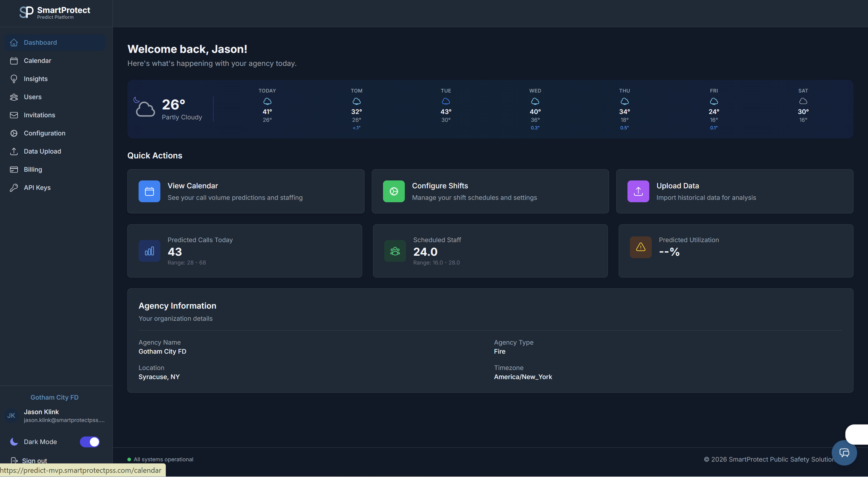Click the Gotham City FD agency link
This screenshot has height=477, width=868.
[x=55, y=397]
